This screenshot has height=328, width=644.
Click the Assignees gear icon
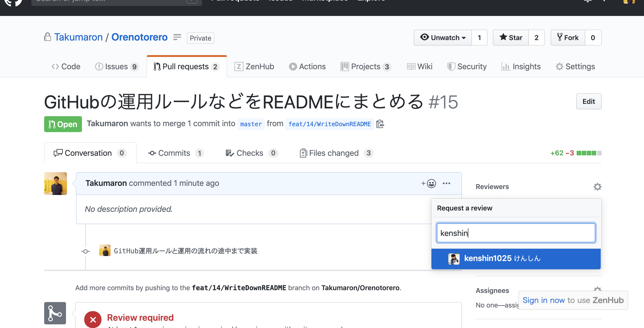[x=597, y=289]
